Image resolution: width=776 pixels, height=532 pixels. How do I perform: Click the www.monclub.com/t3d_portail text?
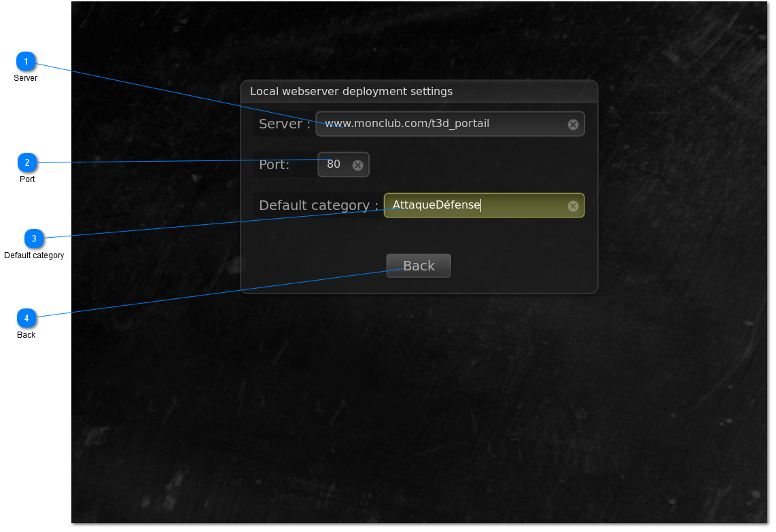click(407, 123)
